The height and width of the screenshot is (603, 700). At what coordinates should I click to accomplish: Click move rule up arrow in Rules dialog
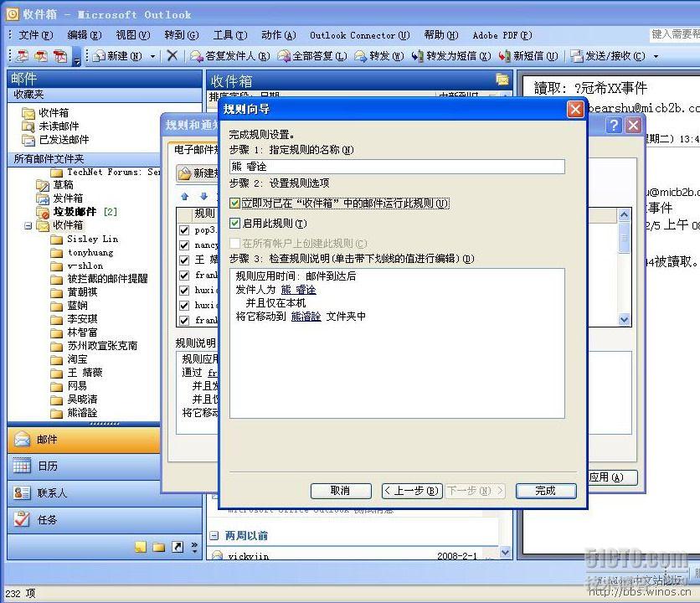click(185, 196)
